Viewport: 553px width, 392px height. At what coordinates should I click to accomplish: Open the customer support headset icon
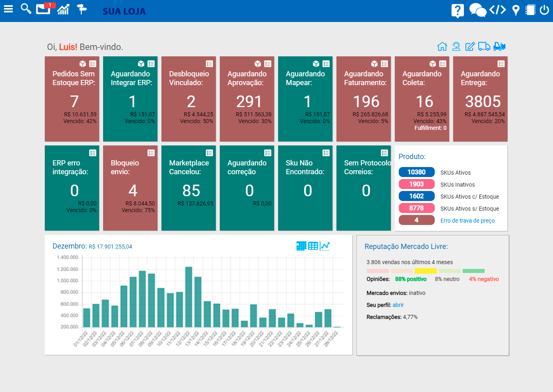pos(456,46)
